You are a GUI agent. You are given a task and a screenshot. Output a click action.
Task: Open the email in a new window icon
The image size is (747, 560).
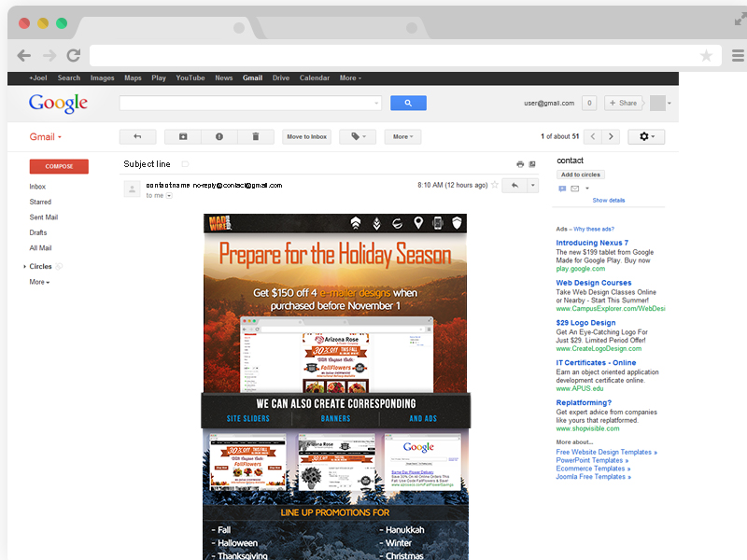532,164
